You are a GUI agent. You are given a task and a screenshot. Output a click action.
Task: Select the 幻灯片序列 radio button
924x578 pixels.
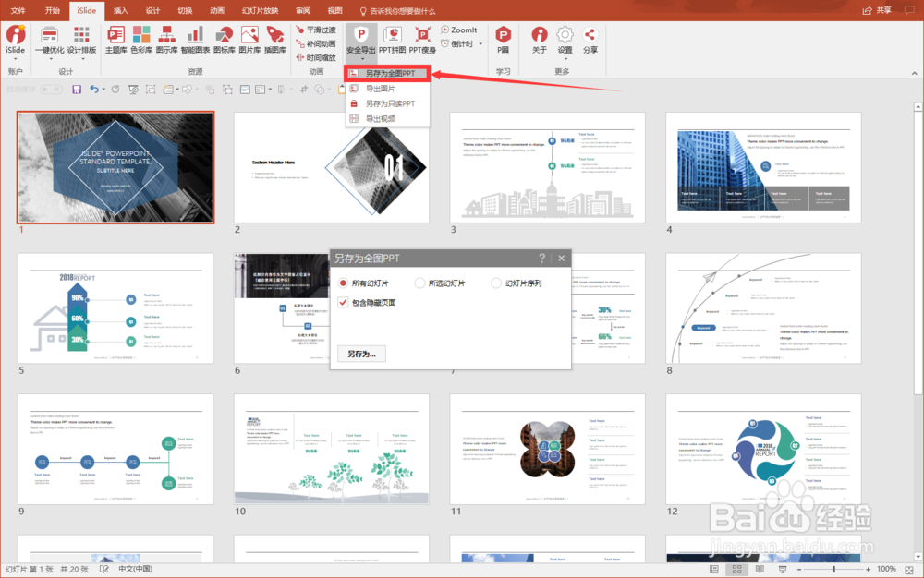(x=496, y=283)
